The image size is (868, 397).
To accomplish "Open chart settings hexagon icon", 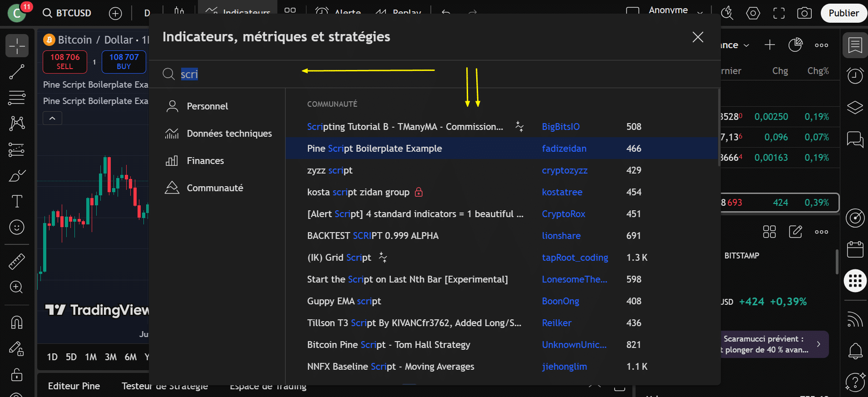I will (x=753, y=13).
